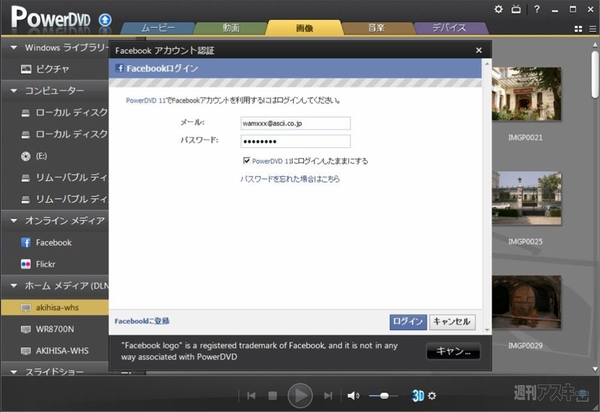Click the stop button

pyautogui.click(x=272, y=396)
